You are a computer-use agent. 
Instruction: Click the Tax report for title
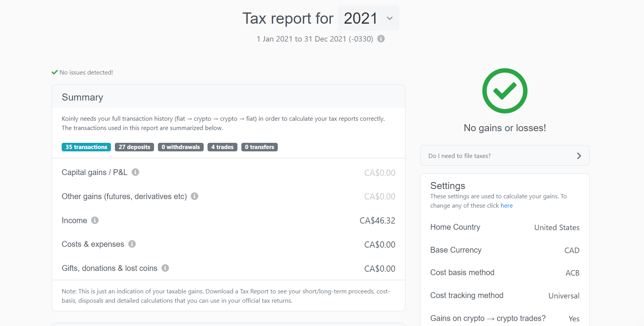pos(288,18)
